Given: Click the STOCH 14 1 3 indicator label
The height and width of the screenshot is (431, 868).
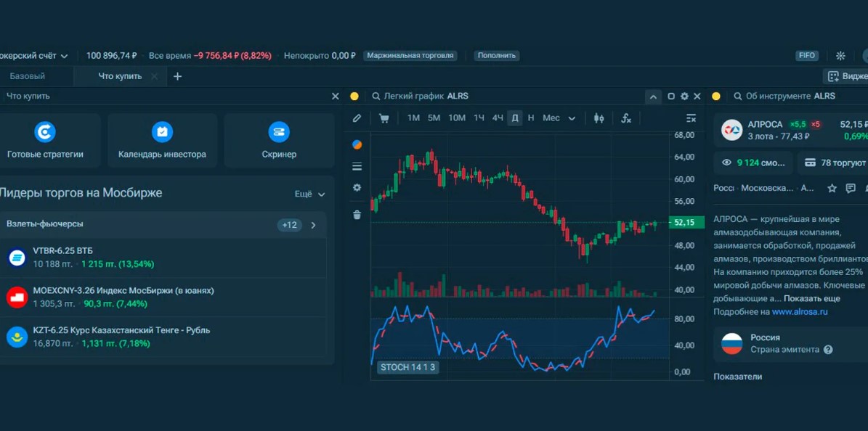Looking at the screenshot, I should point(407,367).
